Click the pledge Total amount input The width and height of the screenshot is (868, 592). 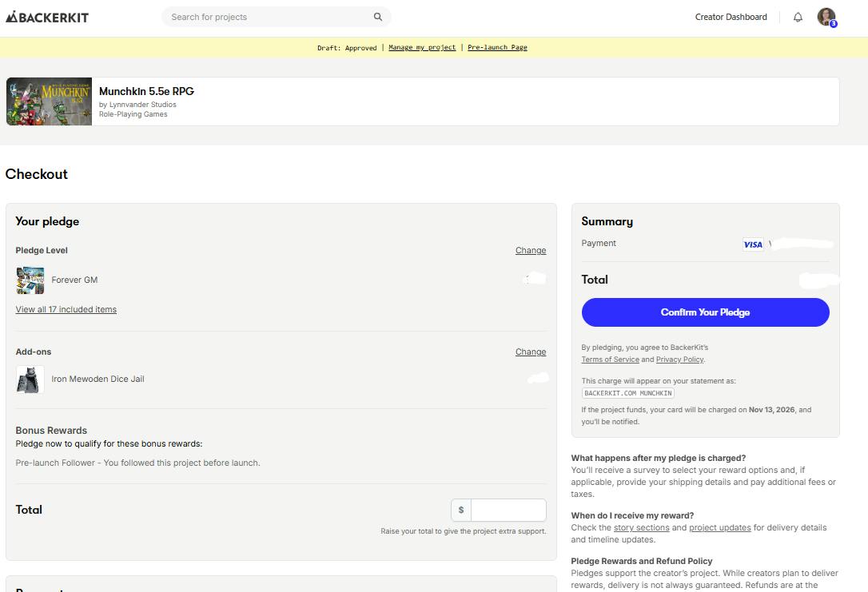coord(508,511)
